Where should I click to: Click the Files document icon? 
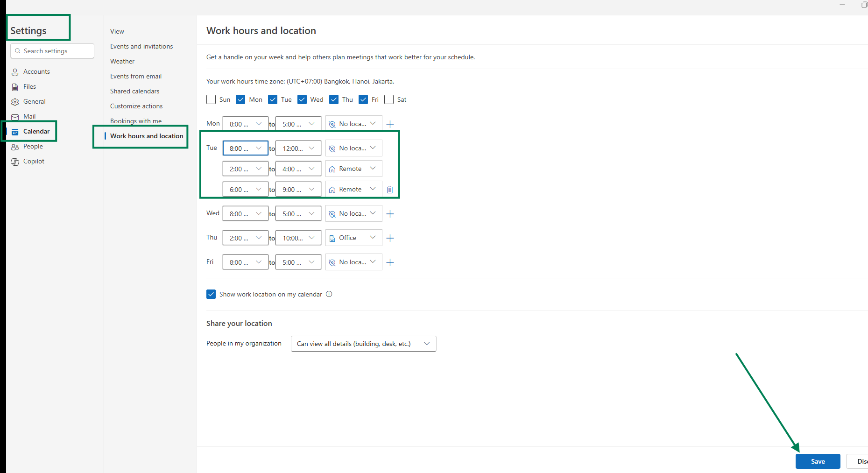point(15,87)
